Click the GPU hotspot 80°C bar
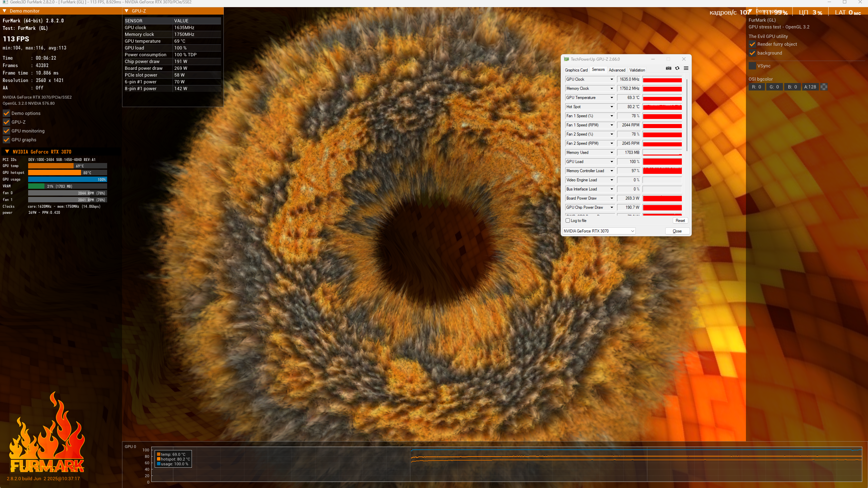 click(x=67, y=173)
